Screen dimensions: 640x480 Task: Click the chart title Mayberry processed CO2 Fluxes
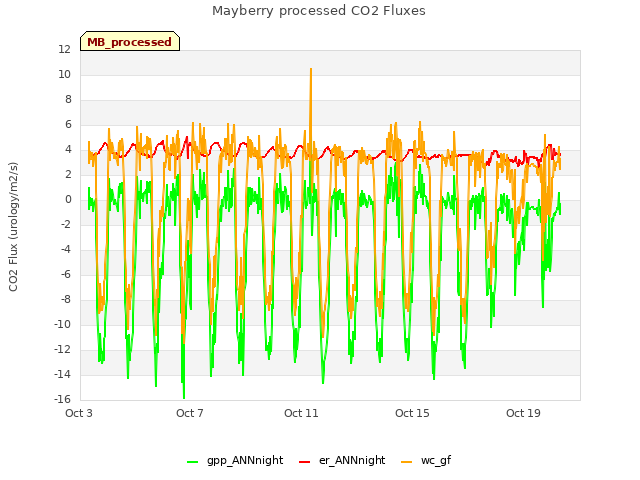click(x=319, y=11)
